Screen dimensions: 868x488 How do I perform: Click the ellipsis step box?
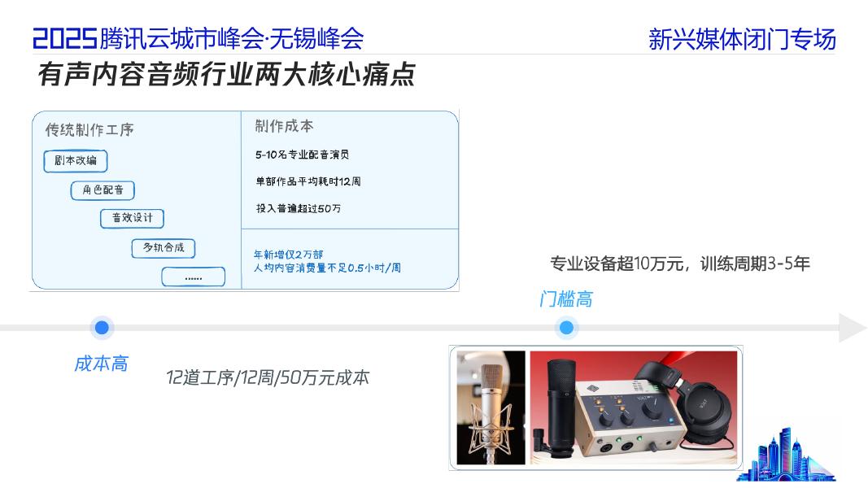(x=193, y=277)
